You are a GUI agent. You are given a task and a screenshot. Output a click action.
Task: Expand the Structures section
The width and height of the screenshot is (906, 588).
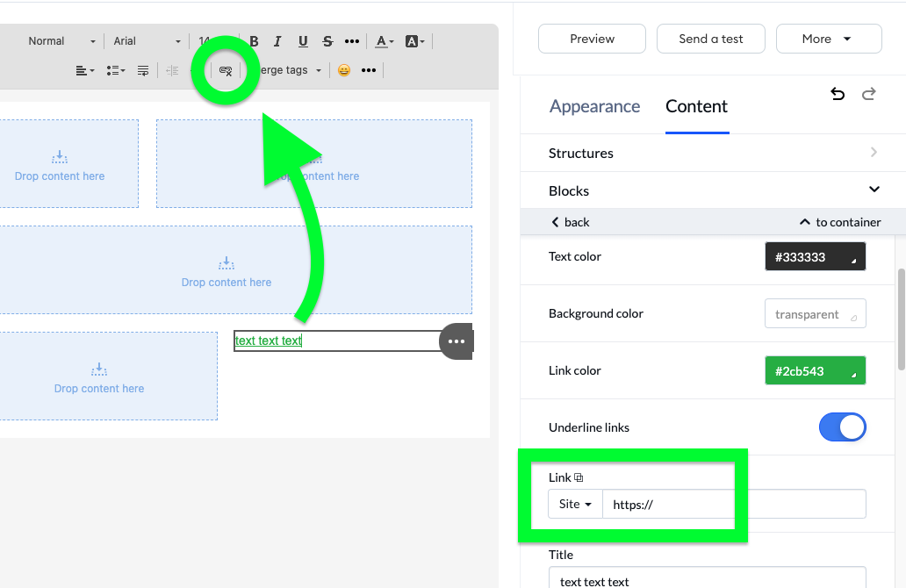[713, 153]
